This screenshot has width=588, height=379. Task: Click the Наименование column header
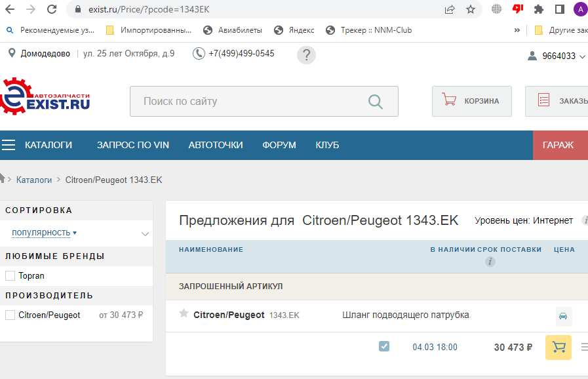(211, 250)
